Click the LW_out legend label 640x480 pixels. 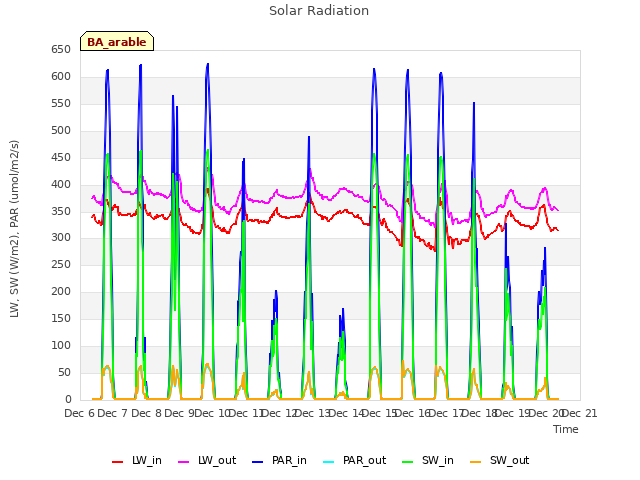tap(217, 460)
